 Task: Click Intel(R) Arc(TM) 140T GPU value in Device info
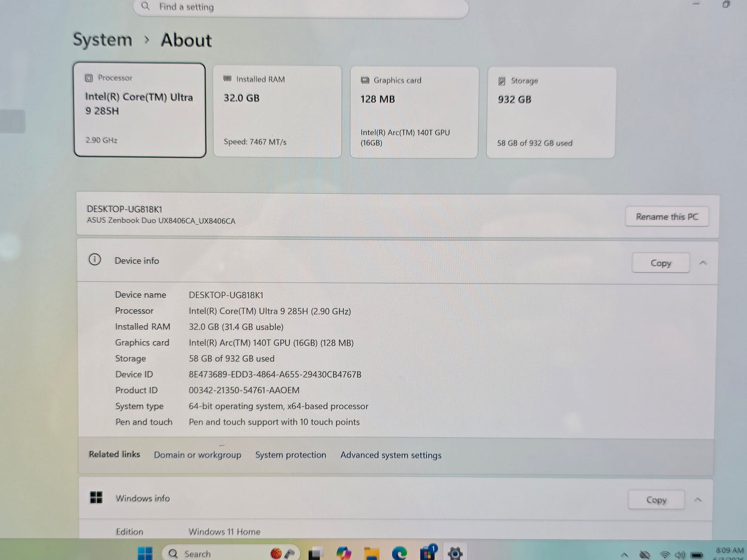tap(271, 343)
